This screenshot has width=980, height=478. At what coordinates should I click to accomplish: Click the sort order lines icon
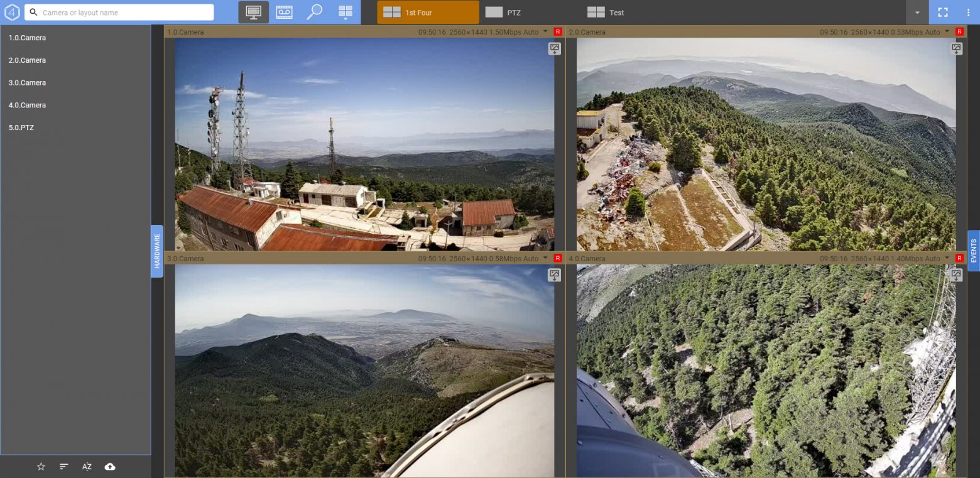click(x=63, y=467)
